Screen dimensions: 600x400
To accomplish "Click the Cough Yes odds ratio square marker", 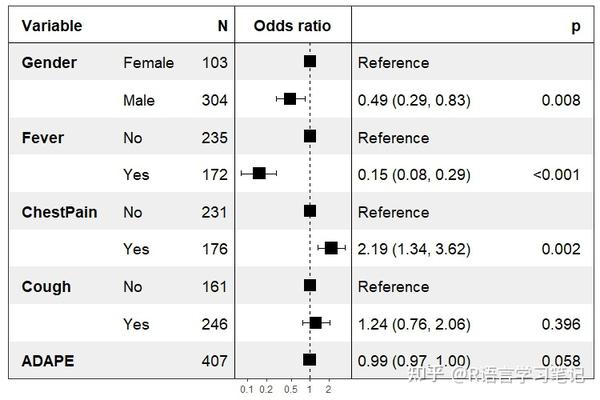I will pyautogui.click(x=316, y=322).
